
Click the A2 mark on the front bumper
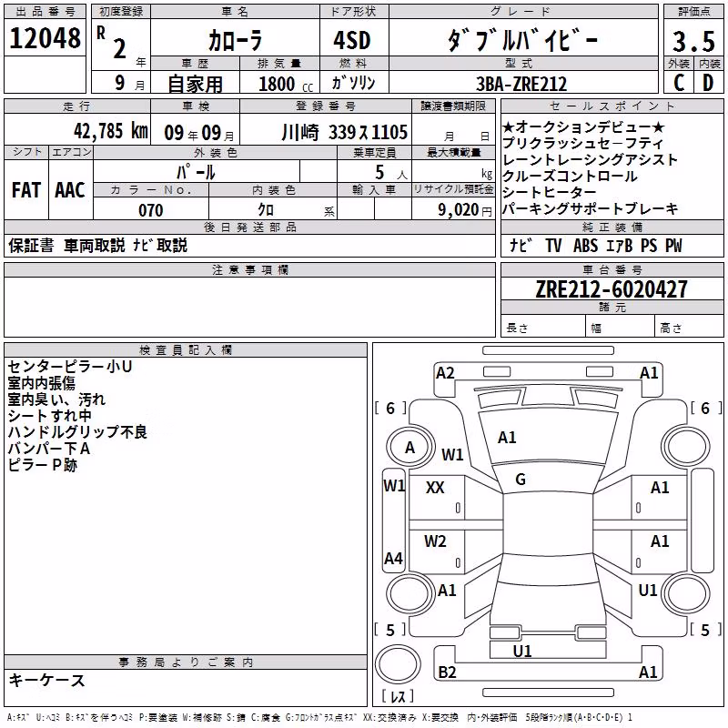[x=445, y=373]
